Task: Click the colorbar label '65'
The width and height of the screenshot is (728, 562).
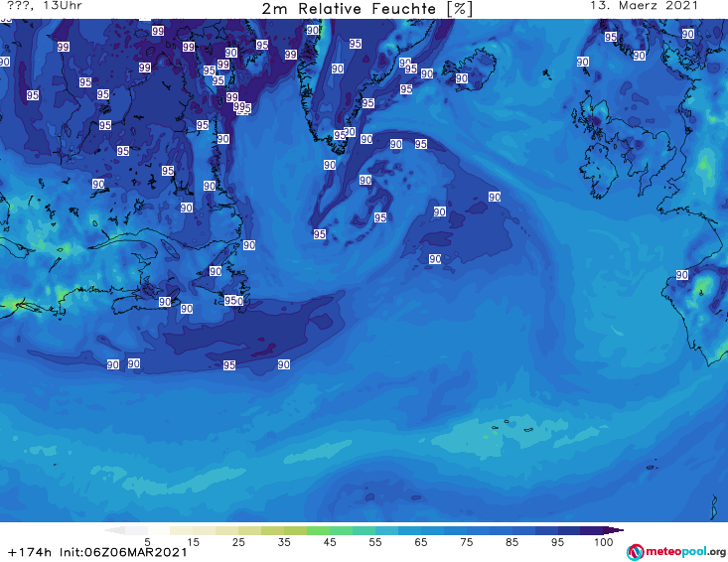Action: click(421, 542)
